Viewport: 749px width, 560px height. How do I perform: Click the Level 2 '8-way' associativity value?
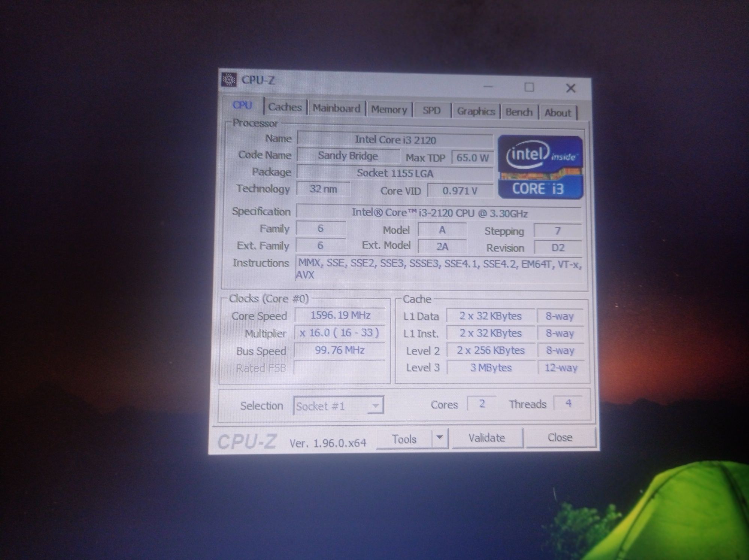click(x=560, y=351)
